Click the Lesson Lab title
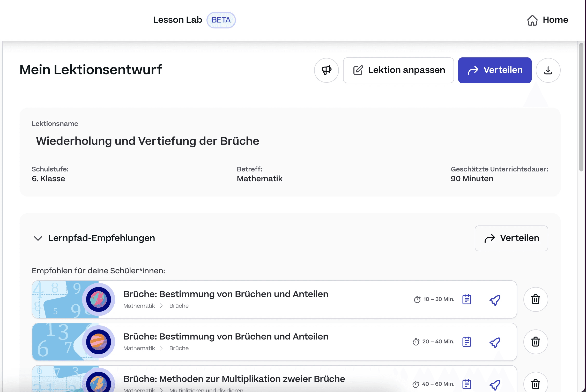The width and height of the screenshot is (586, 392). click(x=177, y=20)
